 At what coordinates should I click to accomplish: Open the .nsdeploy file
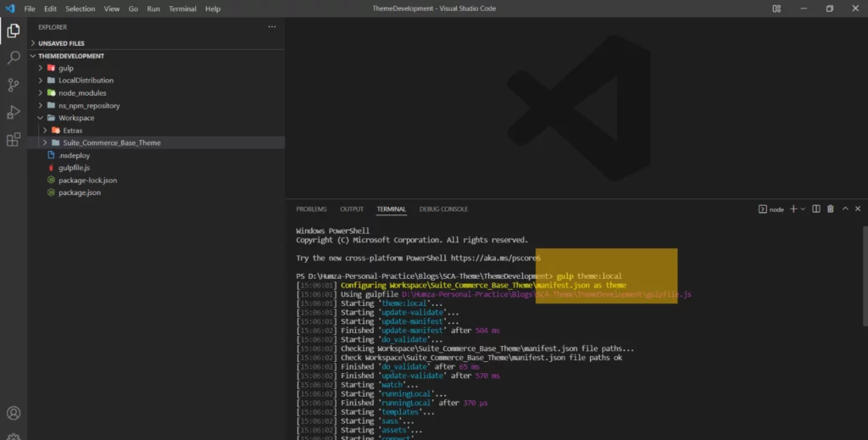coord(156,155)
